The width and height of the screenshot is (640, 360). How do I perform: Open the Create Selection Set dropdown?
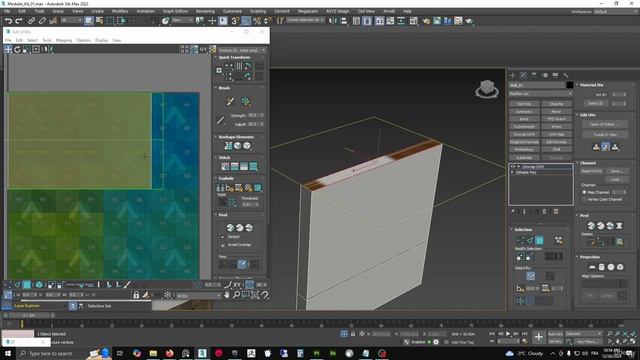coord(305,20)
